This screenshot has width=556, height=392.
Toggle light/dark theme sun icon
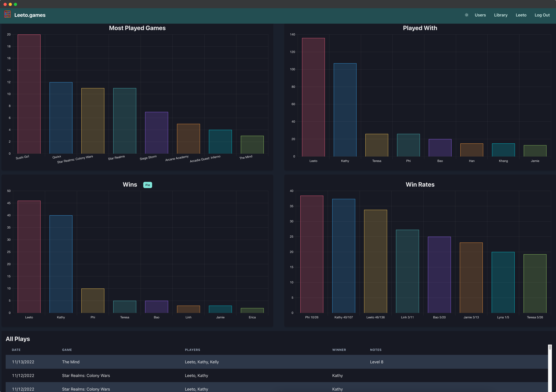coord(466,15)
